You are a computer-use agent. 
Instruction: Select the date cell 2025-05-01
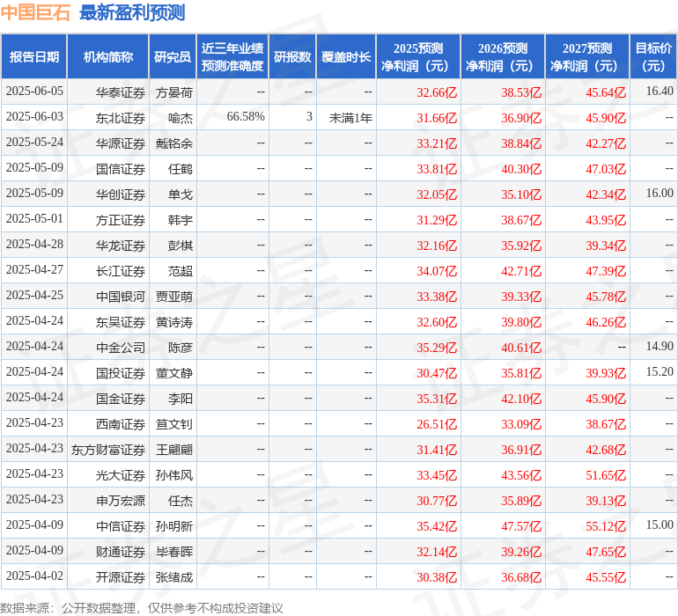(x=34, y=219)
